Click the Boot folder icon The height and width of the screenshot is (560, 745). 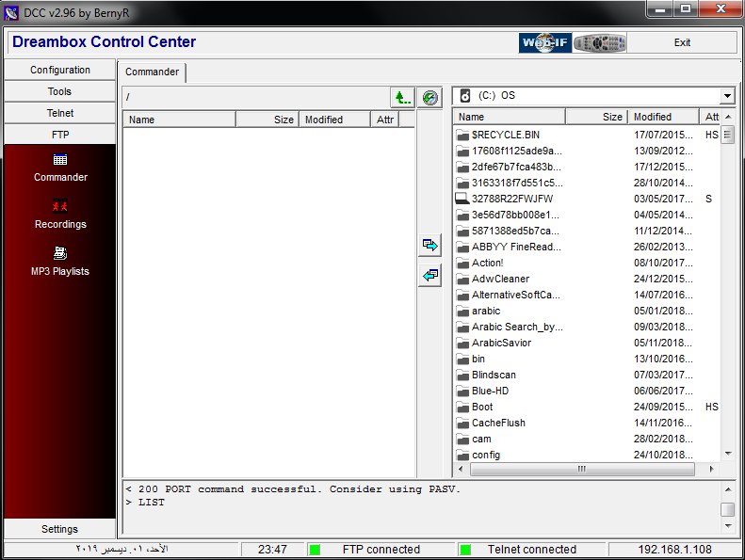pos(462,407)
